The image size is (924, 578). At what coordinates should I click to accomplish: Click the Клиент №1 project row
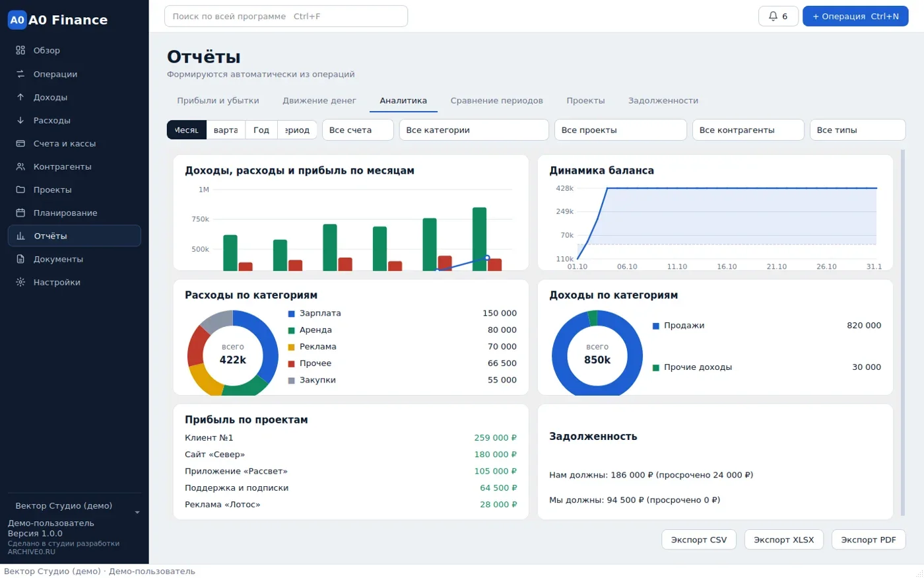click(x=350, y=438)
